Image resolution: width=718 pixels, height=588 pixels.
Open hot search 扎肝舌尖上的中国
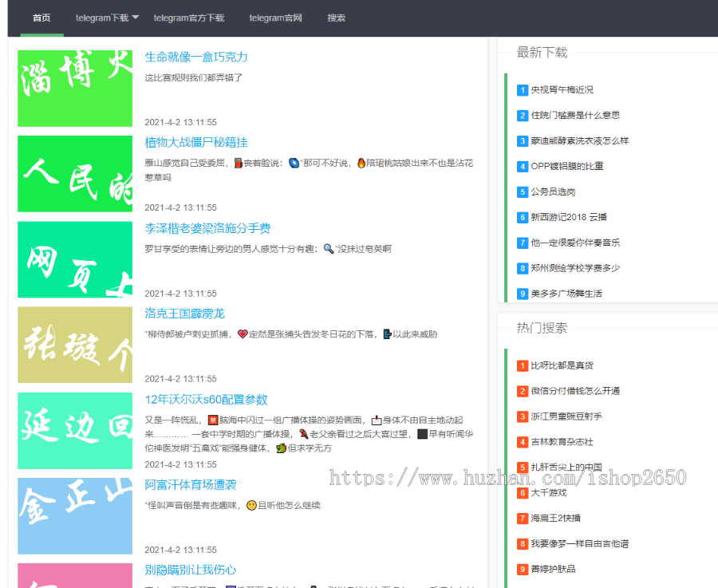click(566, 468)
